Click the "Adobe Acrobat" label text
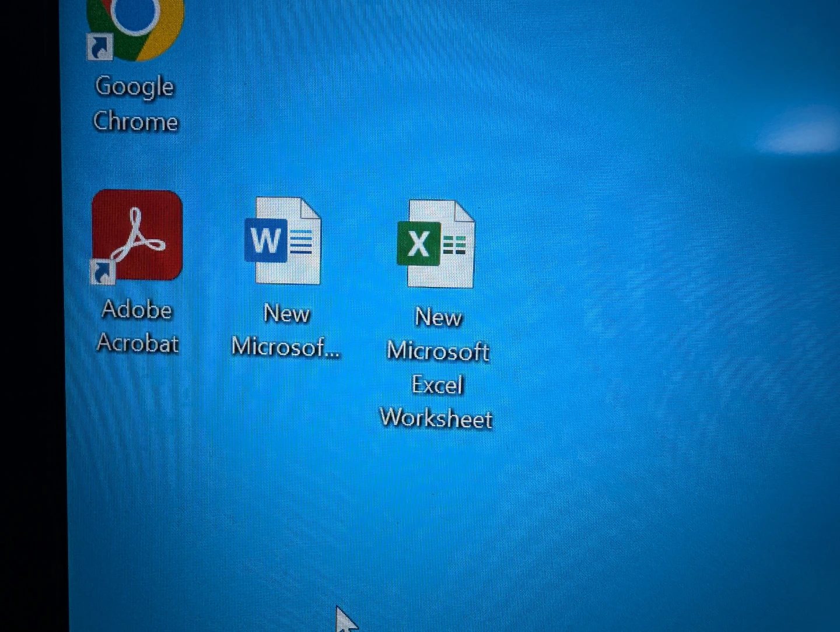This screenshot has width=840, height=632. point(138,326)
